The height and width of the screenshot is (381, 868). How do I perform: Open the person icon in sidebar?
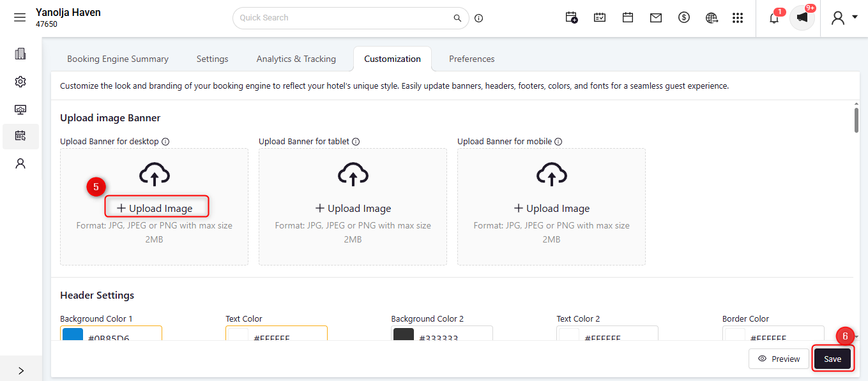pos(20,163)
